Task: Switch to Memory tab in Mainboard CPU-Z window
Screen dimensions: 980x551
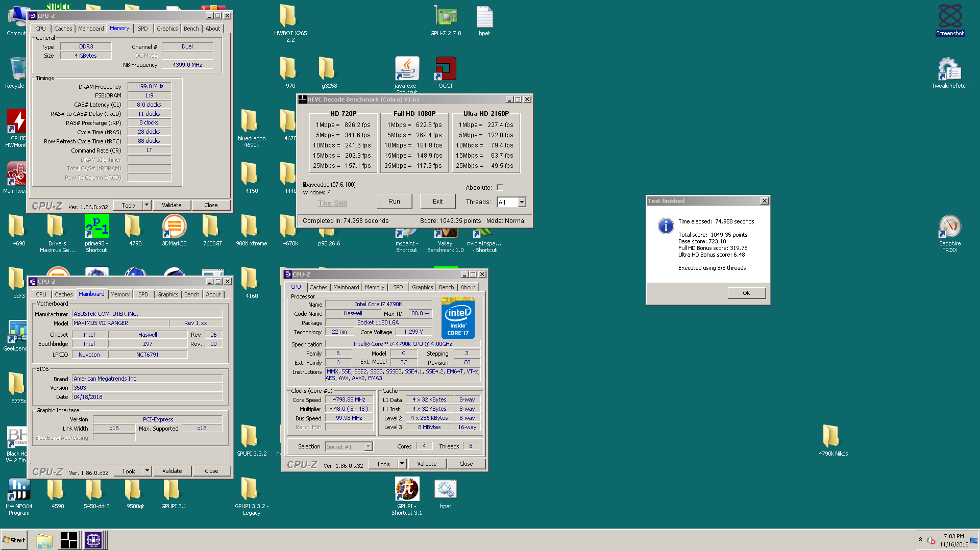Action: pyautogui.click(x=120, y=294)
